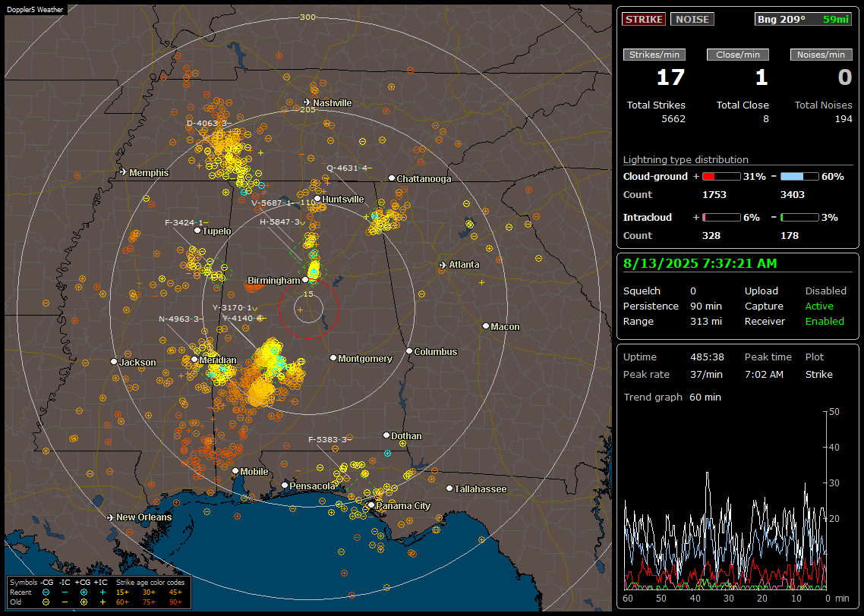Click the Huntsville city dot
Screen dimensions: 864x616
[317, 199]
